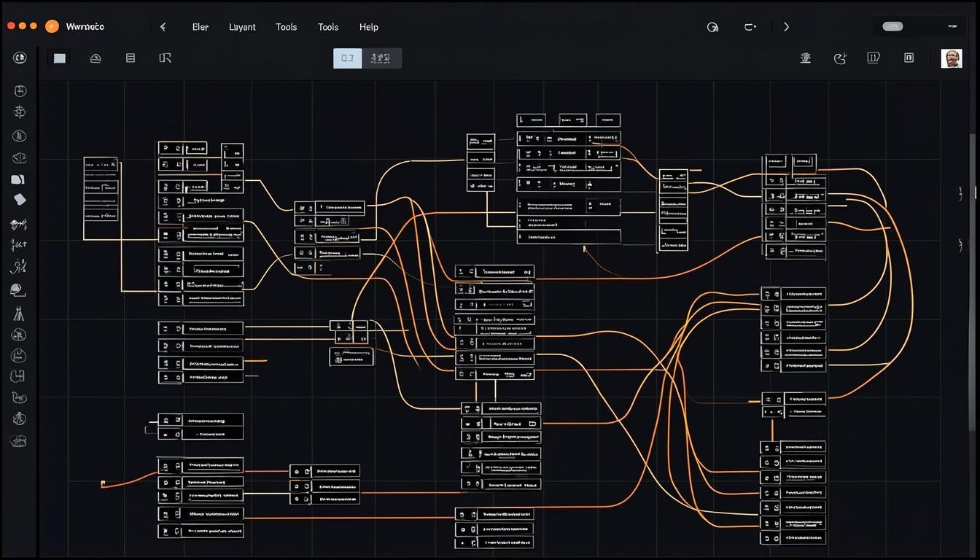Screen dimensions: 980x560
Task: Click the cube-shaped icon in the sidebar
Action: point(20,157)
